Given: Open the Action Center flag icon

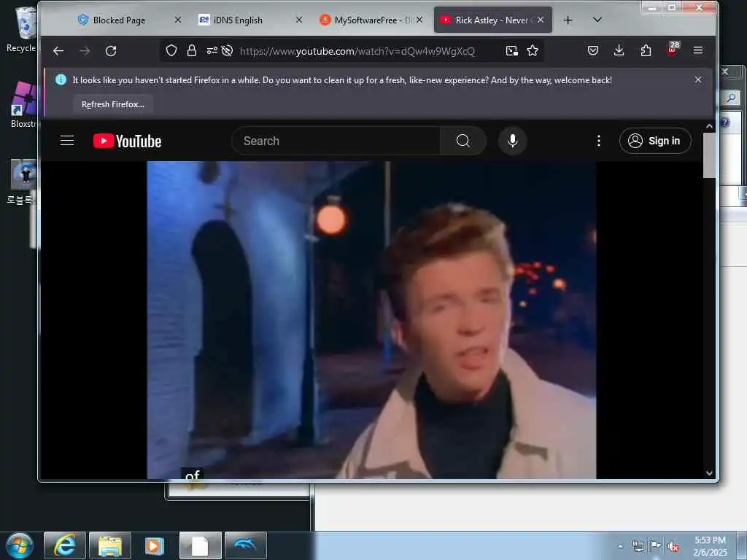Looking at the screenshot, I should tap(656, 546).
